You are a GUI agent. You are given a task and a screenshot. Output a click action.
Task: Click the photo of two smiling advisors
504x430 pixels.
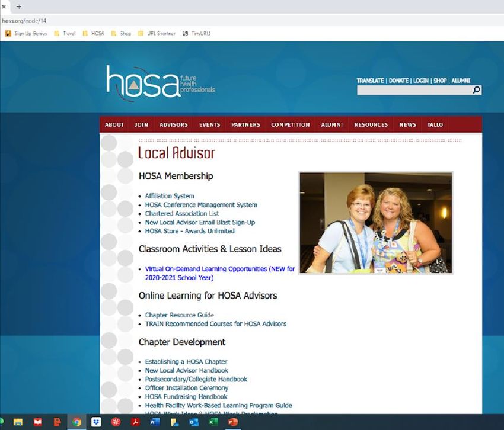point(376,223)
